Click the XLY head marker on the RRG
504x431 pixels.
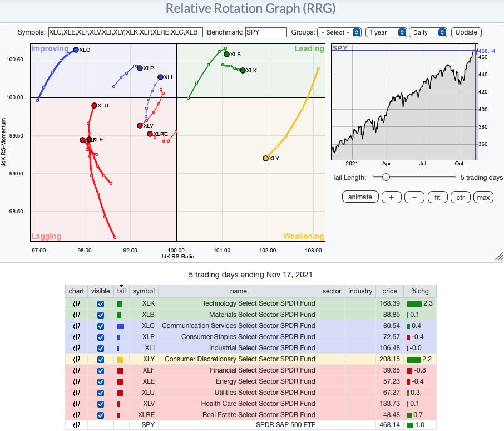(265, 158)
